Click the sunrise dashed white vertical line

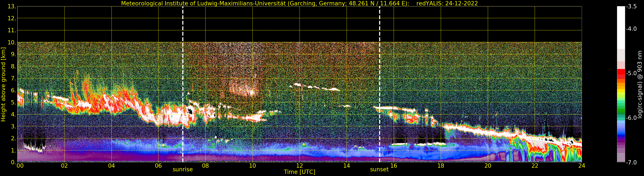(183, 84)
